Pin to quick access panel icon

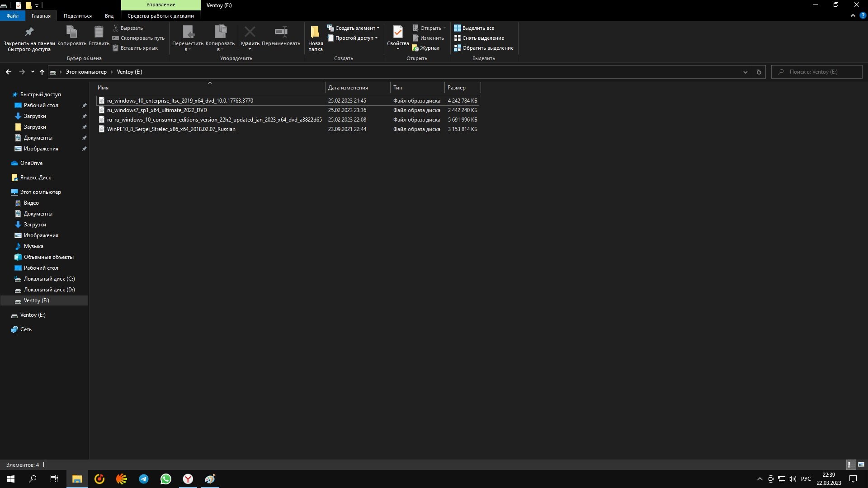29,32
